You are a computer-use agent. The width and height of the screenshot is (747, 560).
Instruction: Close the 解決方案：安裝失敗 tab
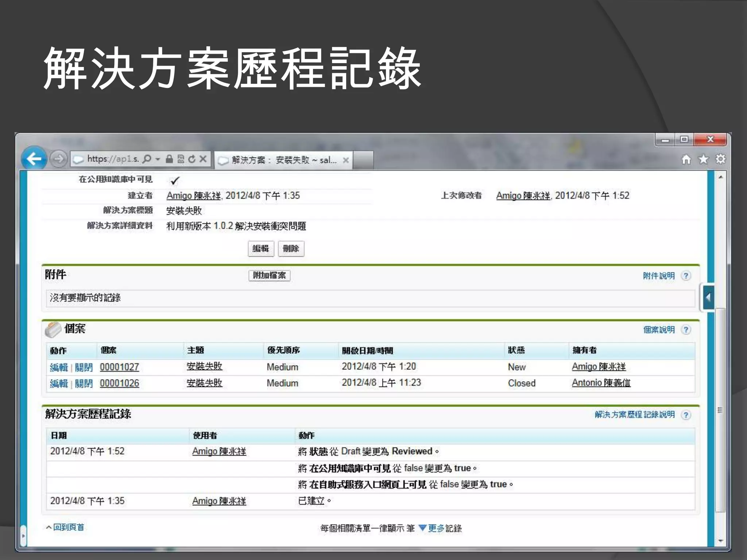[346, 160]
